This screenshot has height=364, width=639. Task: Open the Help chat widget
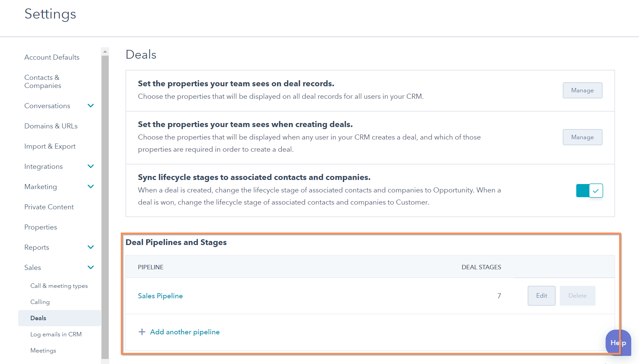click(618, 343)
